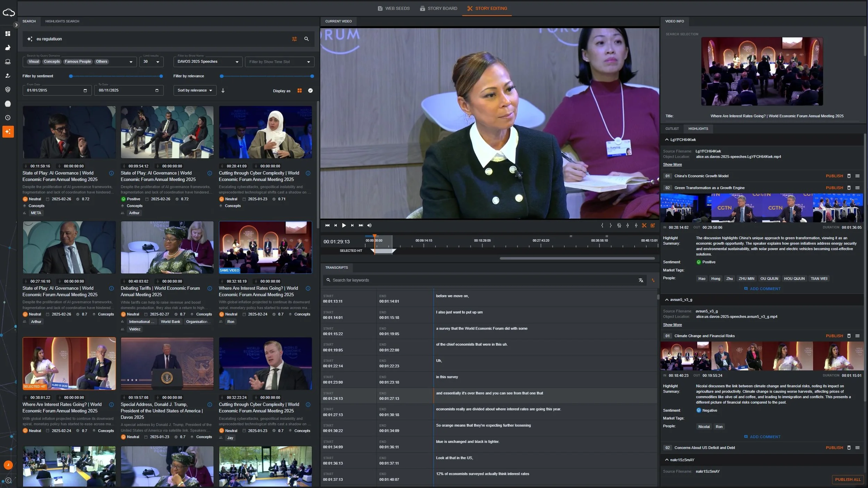
Task: Open the CUTLIST tab in Video Info
Action: [x=672, y=128]
